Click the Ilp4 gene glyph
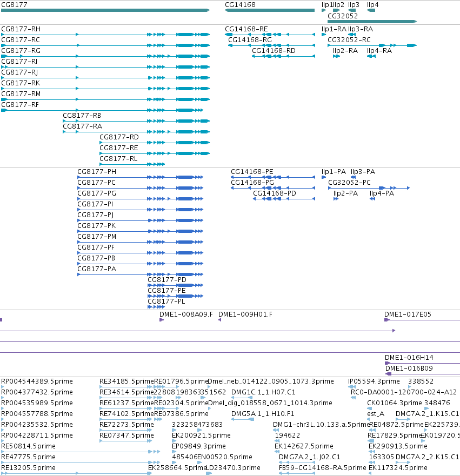 pyautogui.click(x=371, y=10)
